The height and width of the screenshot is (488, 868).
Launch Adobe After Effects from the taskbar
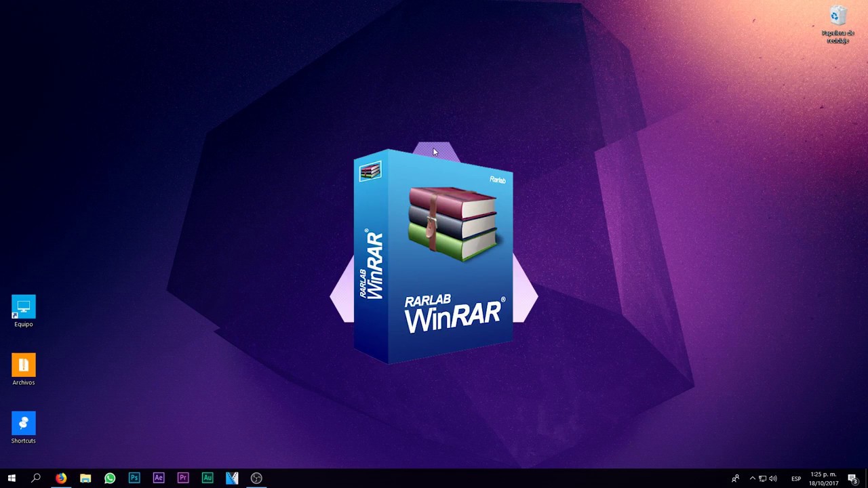pos(159,479)
